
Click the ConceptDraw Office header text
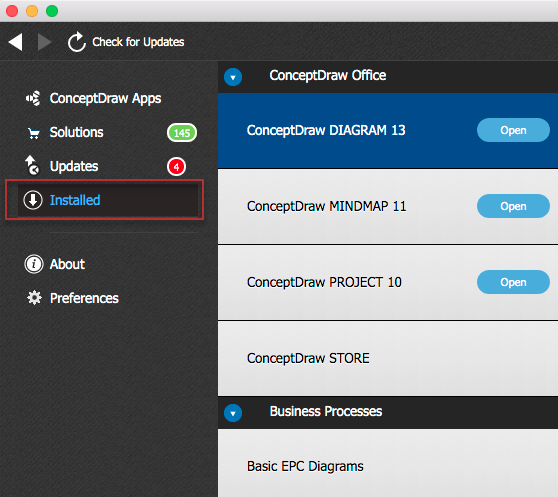click(328, 75)
